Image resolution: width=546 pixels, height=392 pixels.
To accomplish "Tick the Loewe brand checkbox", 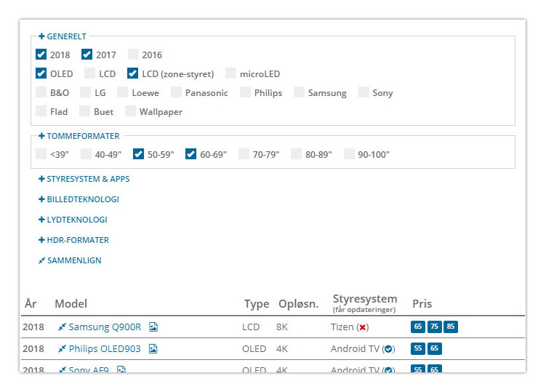I will (x=123, y=92).
